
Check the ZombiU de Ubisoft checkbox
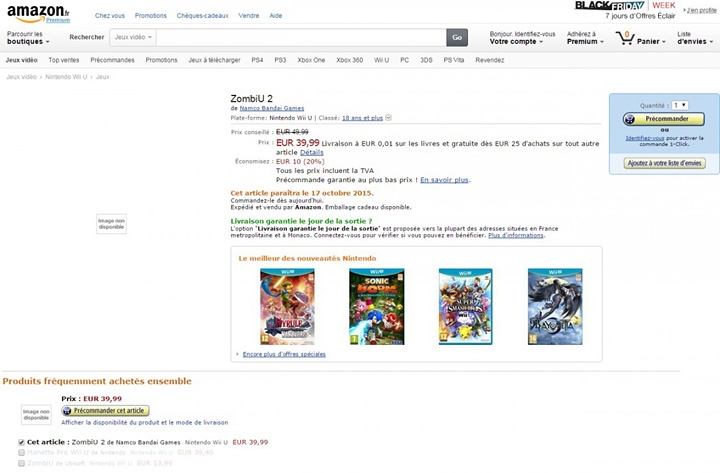pos(22,464)
